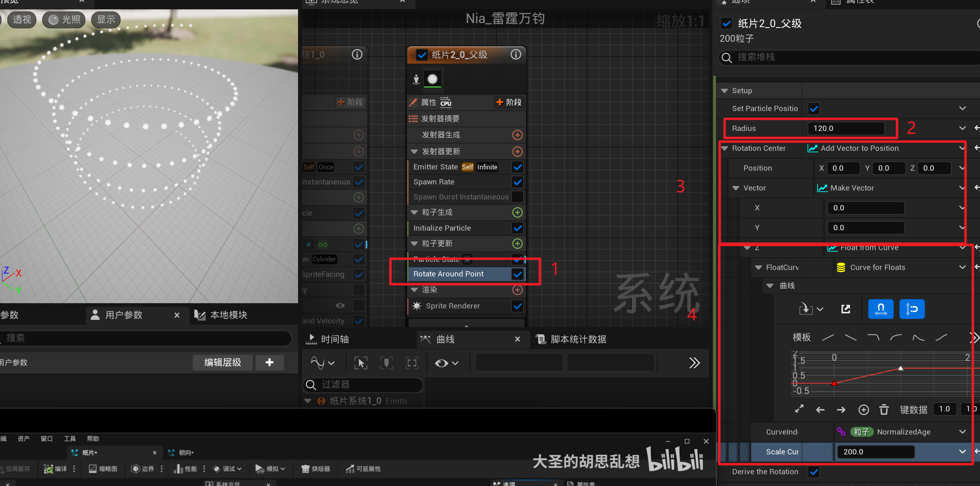Click the add key plus icon in curve editor
This screenshot has height=486, width=980.
pyautogui.click(x=863, y=409)
